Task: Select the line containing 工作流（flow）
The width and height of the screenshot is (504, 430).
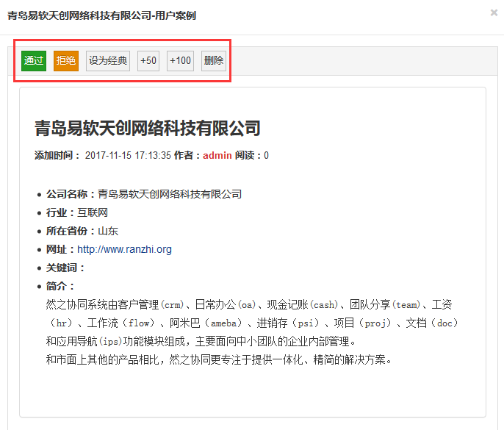Action: (252, 323)
